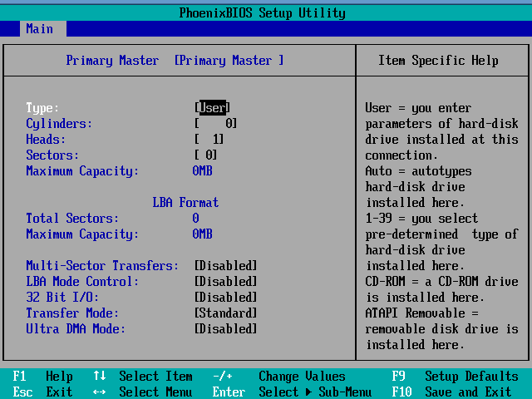Change Ultra DMA Mode Disabled value
The image size is (532, 399).
225,329
